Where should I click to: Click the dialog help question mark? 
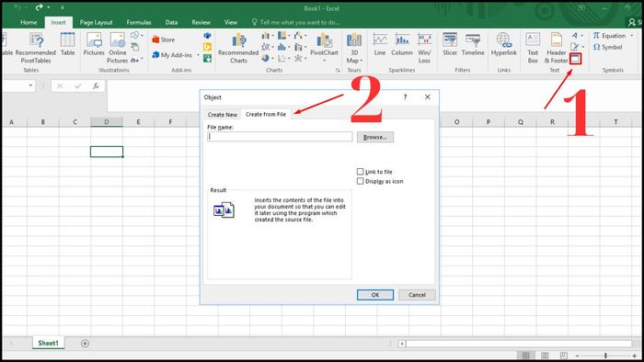click(405, 97)
